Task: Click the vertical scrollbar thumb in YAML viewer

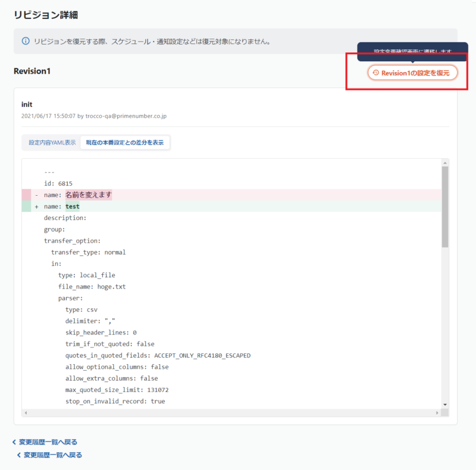Action: coord(445,207)
